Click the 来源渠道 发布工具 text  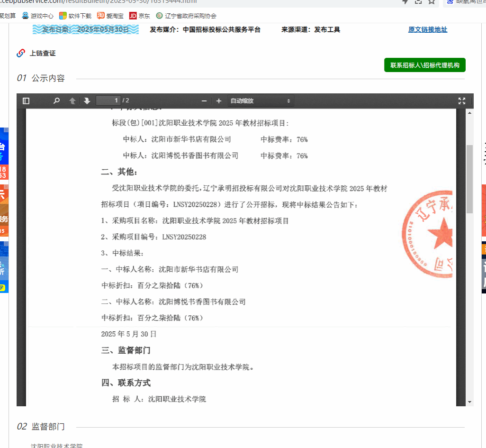tap(311, 29)
